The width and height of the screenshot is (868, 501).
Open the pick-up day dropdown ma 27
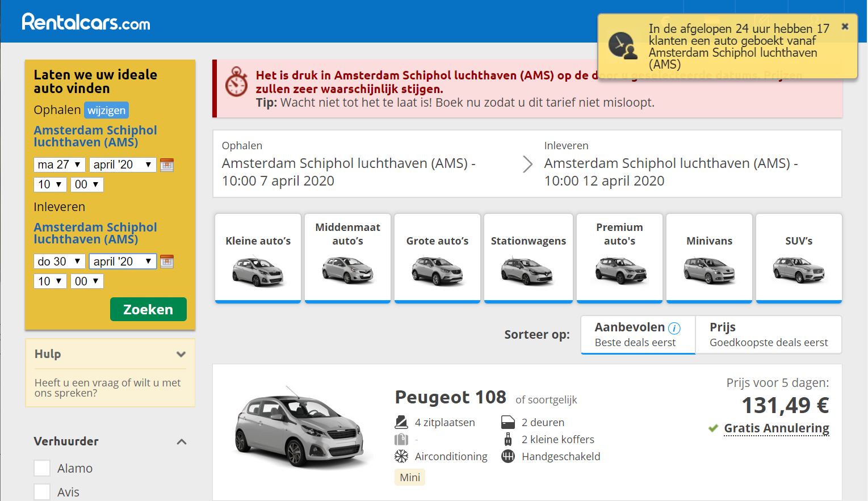coord(60,165)
